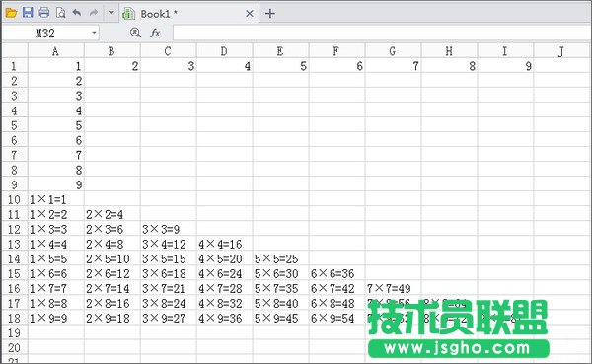Save the workbook with the floppy icon

pyautogui.click(x=28, y=13)
